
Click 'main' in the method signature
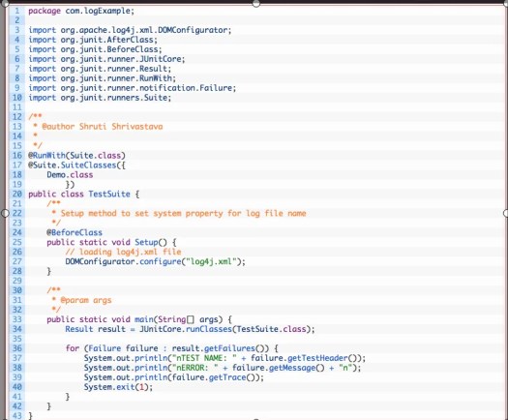[144, 319]
